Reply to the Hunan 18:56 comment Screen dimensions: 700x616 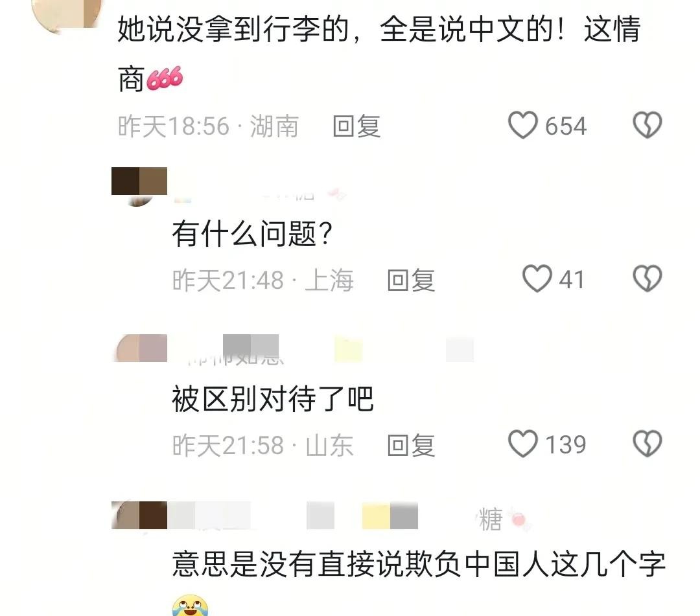356,126
